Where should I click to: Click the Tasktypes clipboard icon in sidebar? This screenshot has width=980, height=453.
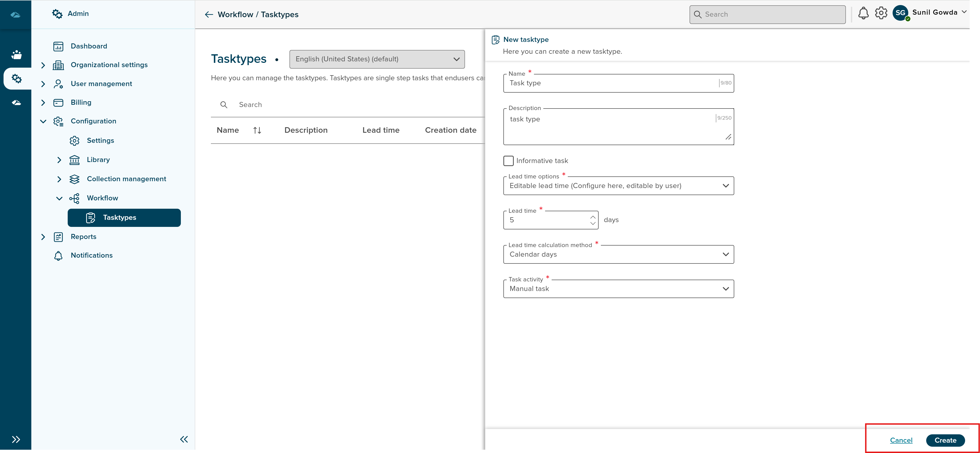90,218
